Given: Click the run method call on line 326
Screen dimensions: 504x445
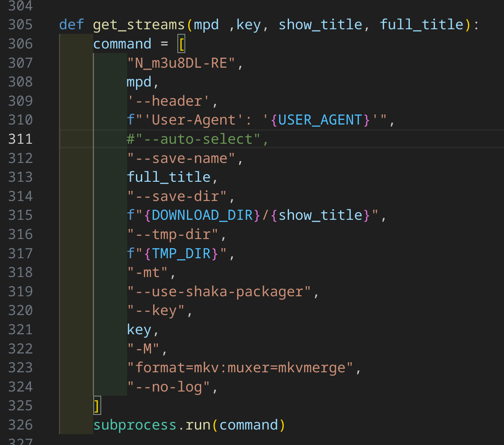Looking at the screenshot, I should click(x=198, y=425).
